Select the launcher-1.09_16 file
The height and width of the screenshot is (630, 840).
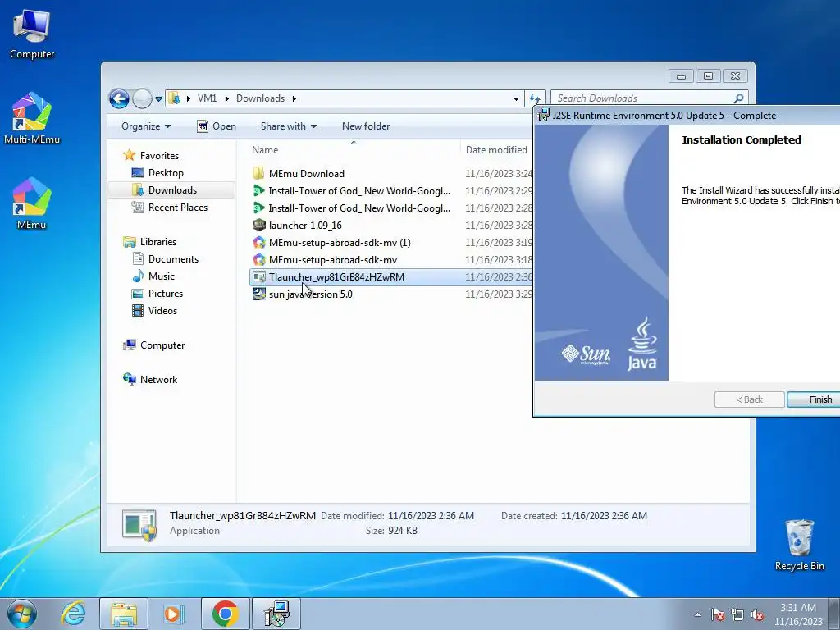pyautogui.click(x=305, y=225)
